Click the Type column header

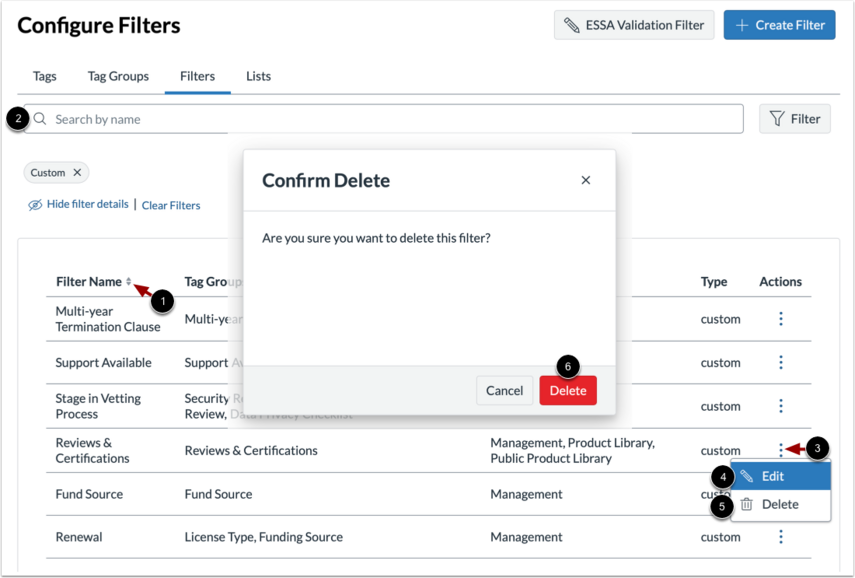tap(714, 282)
